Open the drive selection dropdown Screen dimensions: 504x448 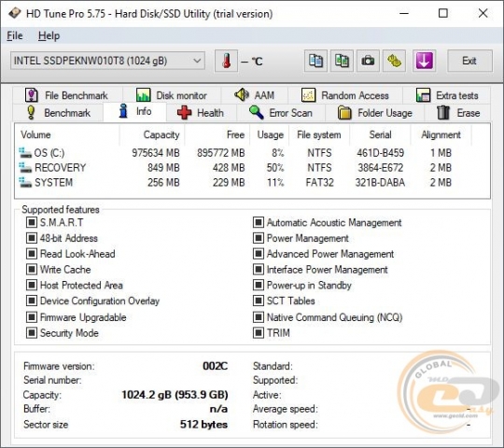coord(107,61)
